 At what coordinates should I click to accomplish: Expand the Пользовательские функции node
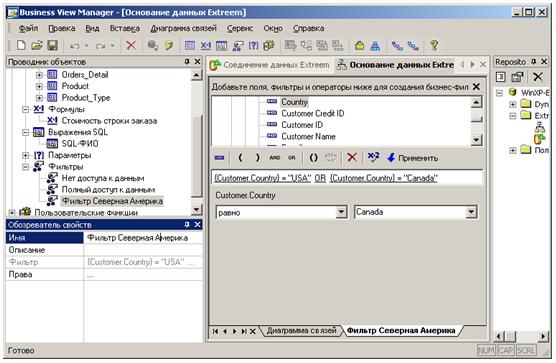pyautogui.click(x=12, y=213)
